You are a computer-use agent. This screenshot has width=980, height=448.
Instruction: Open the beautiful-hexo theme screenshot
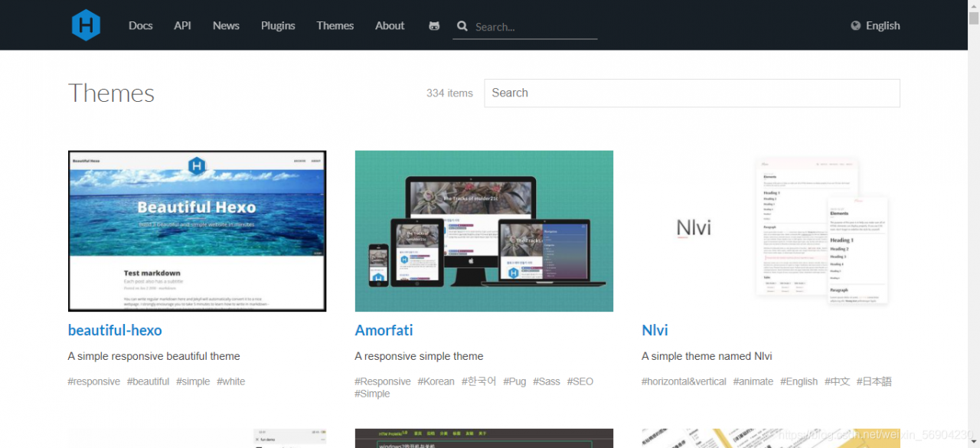[198, 231]
